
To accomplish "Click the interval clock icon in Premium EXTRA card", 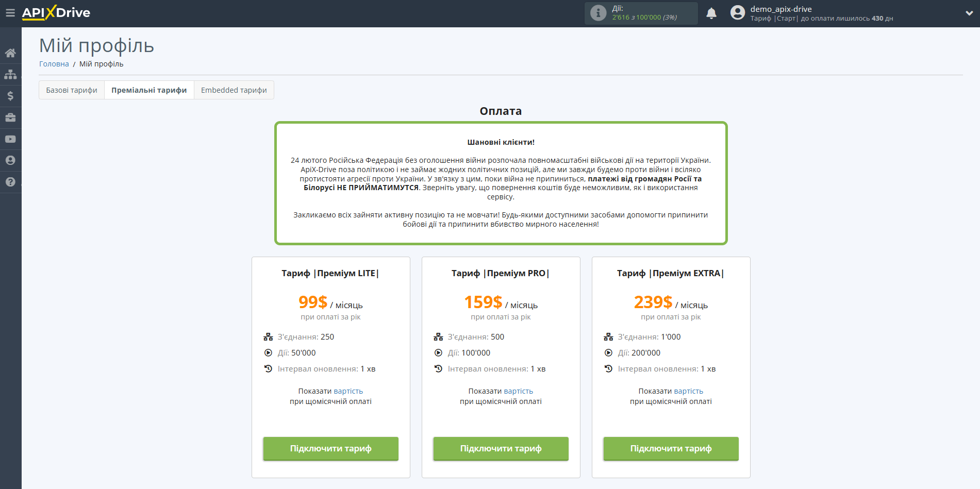I will coord(608,369).
